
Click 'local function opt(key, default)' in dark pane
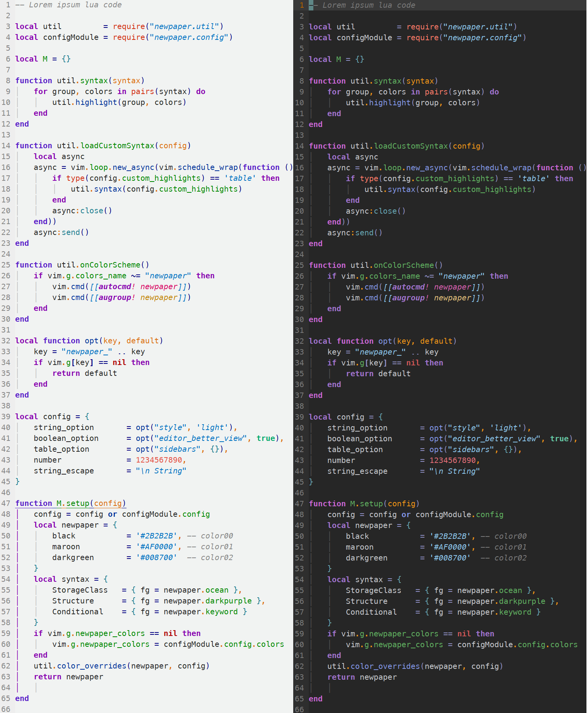pyautogui.click(x=383, y=341)
